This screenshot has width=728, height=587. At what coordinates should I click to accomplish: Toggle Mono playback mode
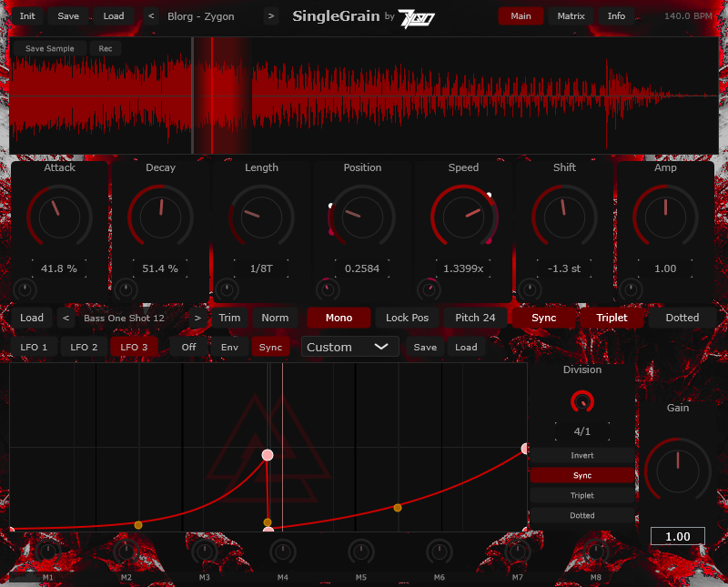click(338, 318)
